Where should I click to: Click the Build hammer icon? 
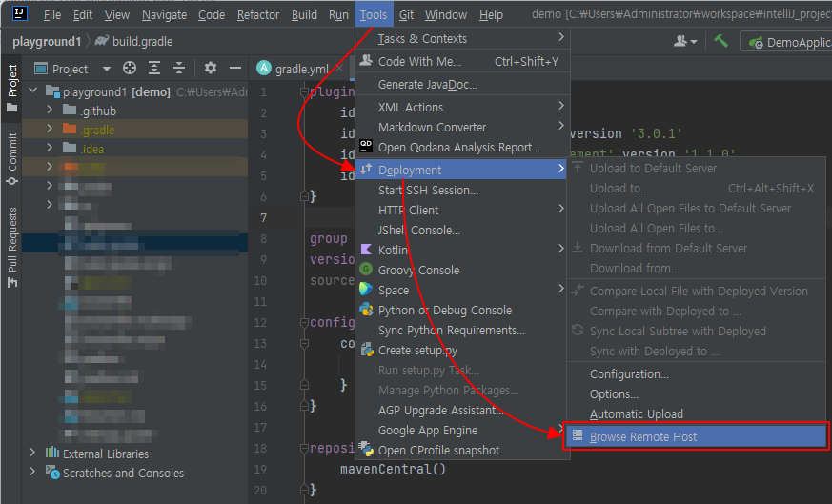coord(720,41)
